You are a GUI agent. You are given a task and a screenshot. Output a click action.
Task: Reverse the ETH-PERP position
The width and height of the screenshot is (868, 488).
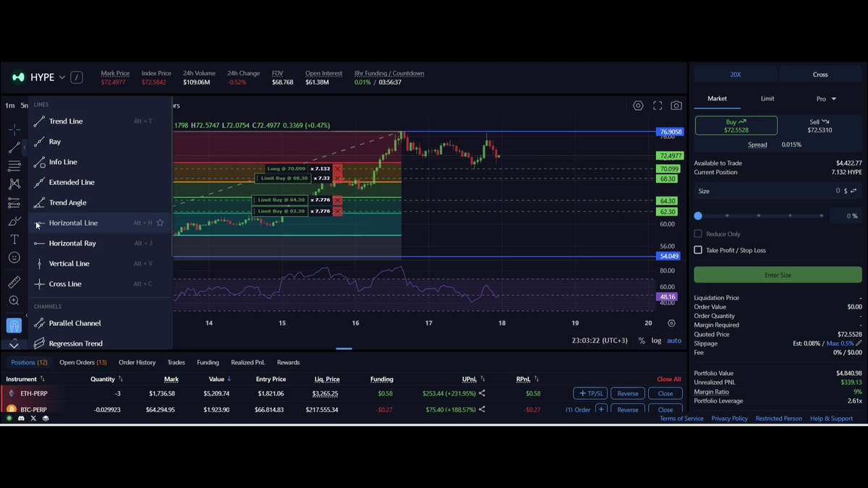click(x=628, y=393)
